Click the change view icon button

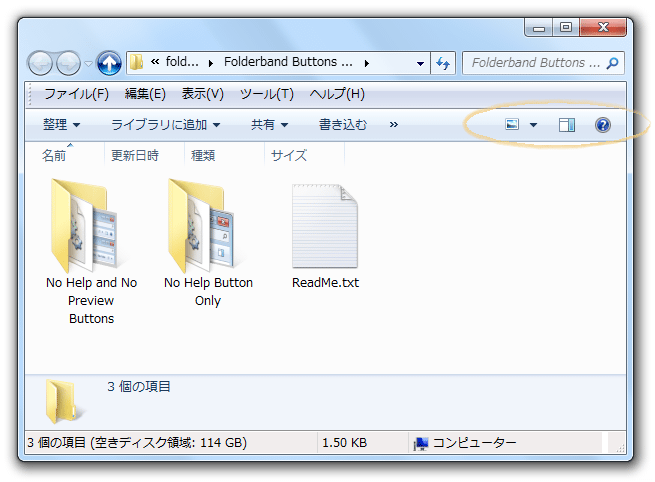point(512,124)
